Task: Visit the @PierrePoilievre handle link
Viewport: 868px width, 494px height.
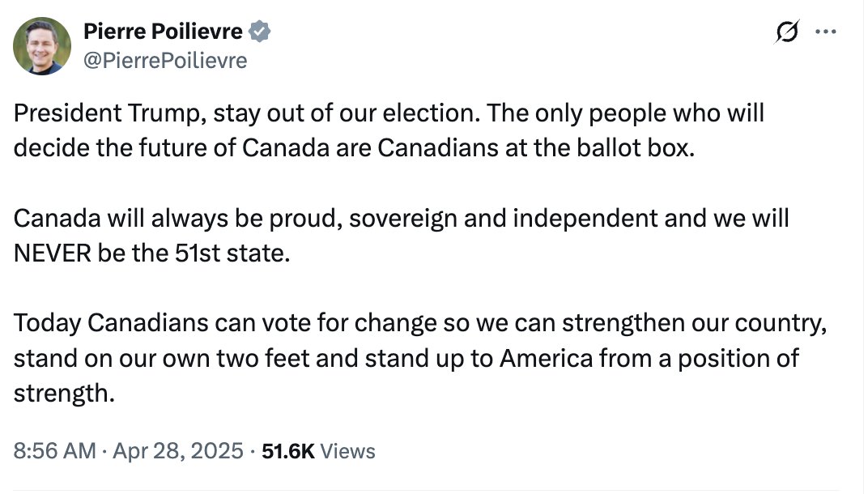Action: [165, 61]
